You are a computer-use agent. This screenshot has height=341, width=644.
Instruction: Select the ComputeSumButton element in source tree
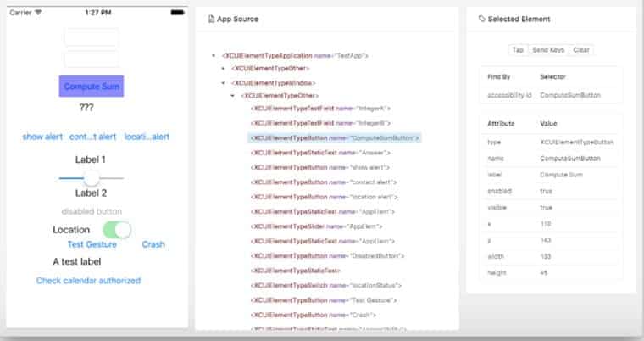[x=334, y=137]
